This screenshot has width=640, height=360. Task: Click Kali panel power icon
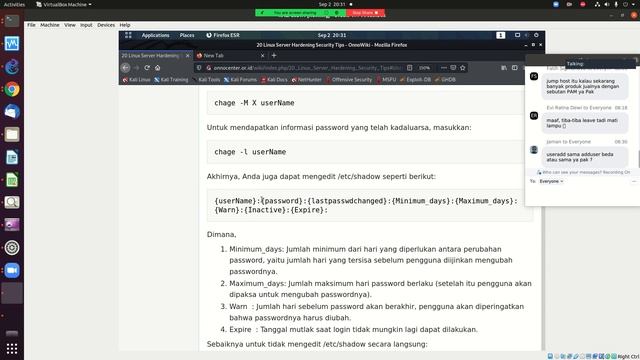[x=536, y=36]
